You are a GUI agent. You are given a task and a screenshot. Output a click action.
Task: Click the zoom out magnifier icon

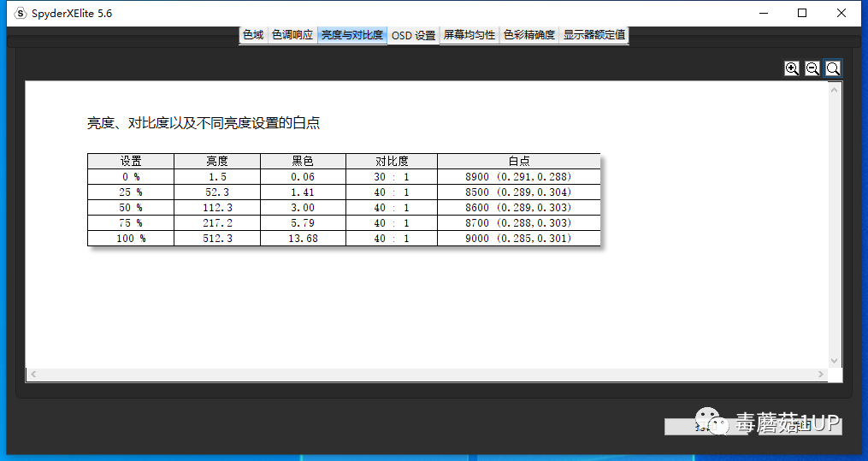(812, 68)
